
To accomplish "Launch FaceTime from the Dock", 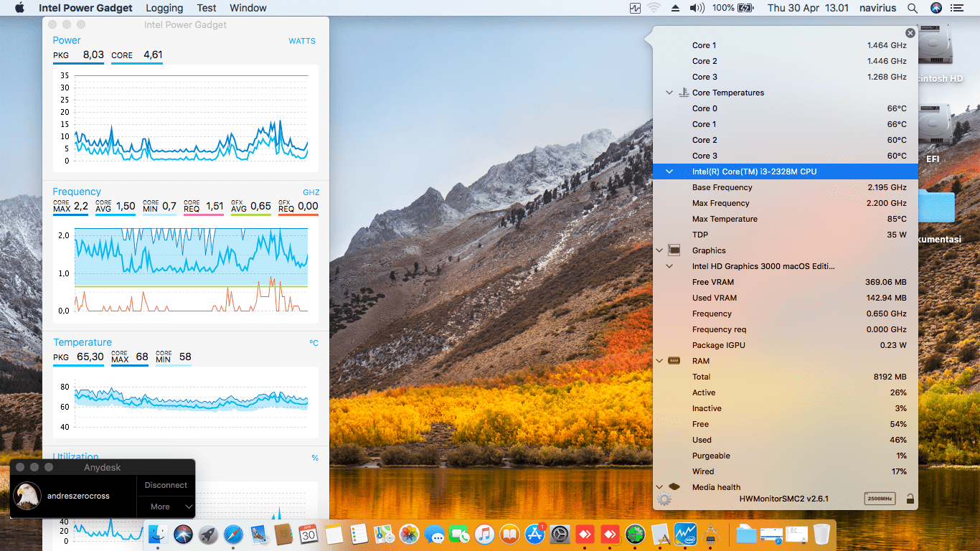I will [x=459, y=534].
